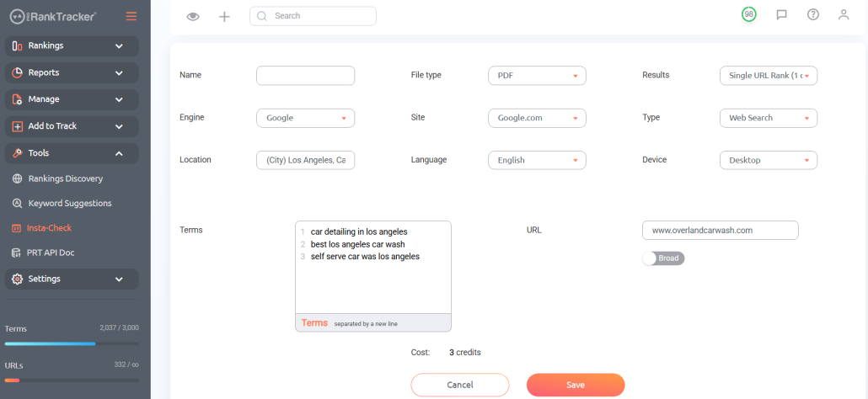Open the help question mark icon
The height and width of the screenshot is (399, 868).
coord(812,15)
